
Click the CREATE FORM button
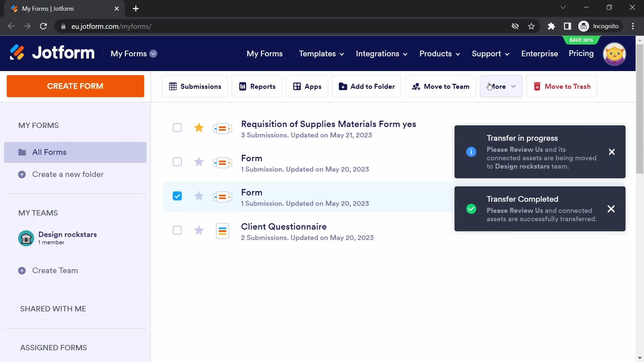pos(75,86)
